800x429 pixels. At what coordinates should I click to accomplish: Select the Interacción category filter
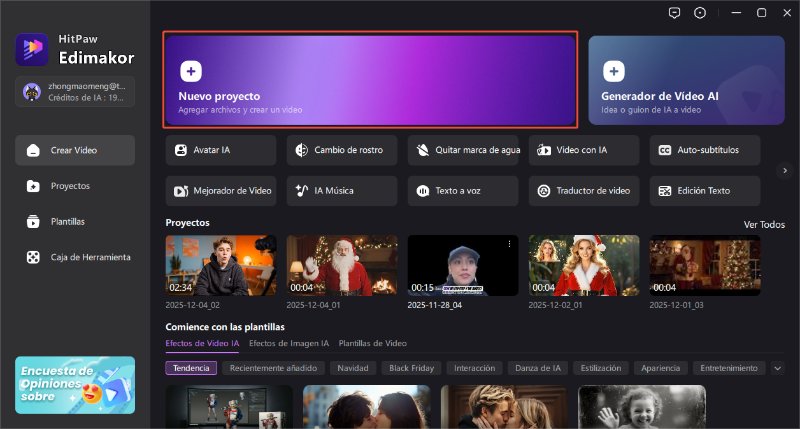pos(474,368)
